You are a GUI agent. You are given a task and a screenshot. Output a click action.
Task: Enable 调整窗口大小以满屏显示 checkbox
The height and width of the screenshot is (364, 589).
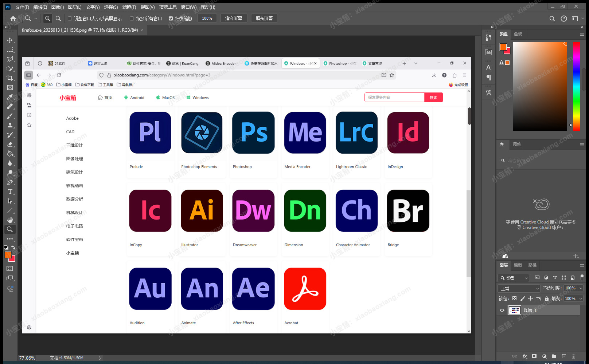point(70,19)
